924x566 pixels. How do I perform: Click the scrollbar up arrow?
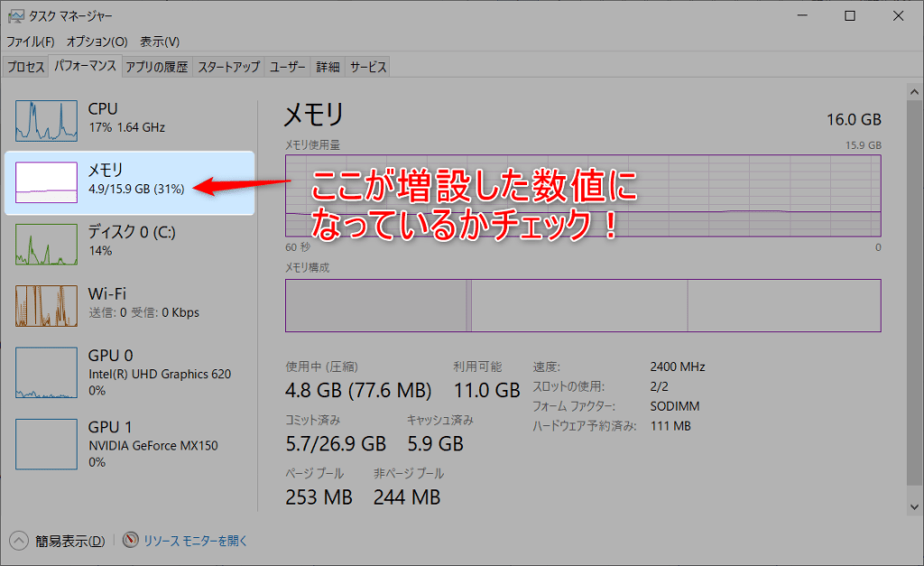click(x=914, y=92)
